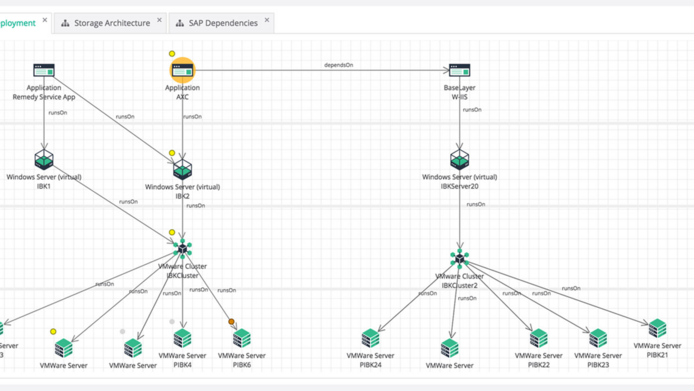Close the Deployment tab
The image size is (694, 391).
[x=45, y=20]
